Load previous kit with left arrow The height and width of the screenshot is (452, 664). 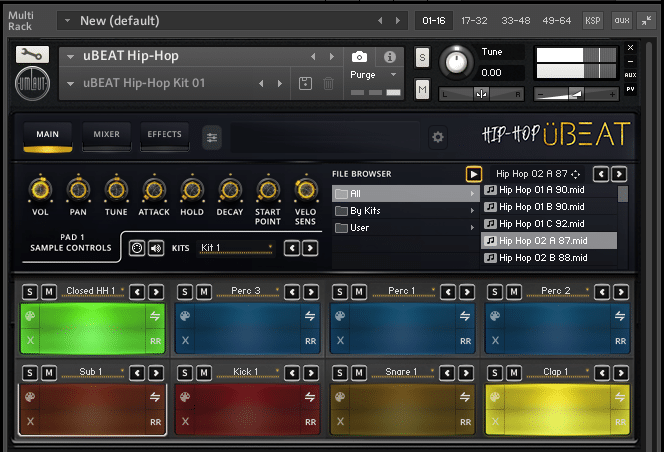click(292, 248)
